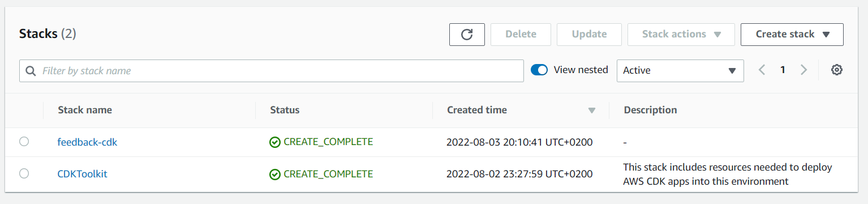Open the table preferences gear icon
This screenshot has width=868, height=204.
point(837,70)
